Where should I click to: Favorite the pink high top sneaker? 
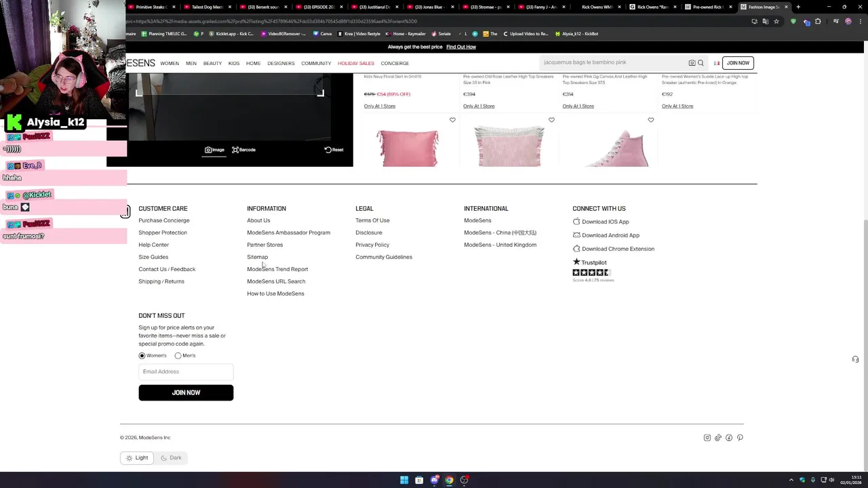(x=650, y=120)
